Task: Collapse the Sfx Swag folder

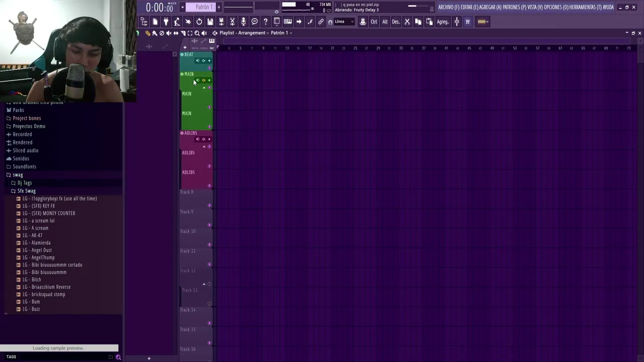Action: click(23, 191)
